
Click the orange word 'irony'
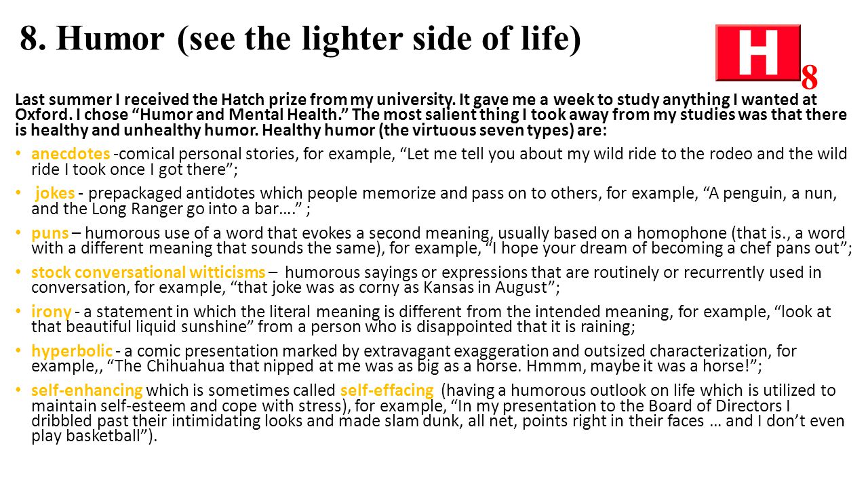click(52, 312)
